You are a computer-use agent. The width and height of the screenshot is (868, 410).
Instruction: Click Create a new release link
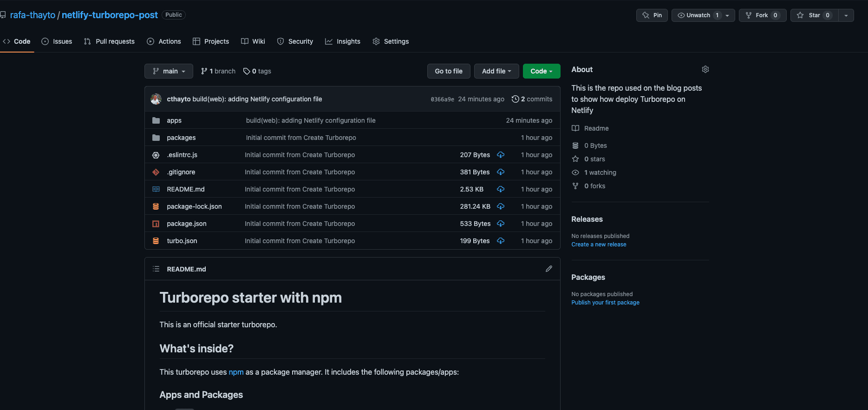tap(599, 245)
